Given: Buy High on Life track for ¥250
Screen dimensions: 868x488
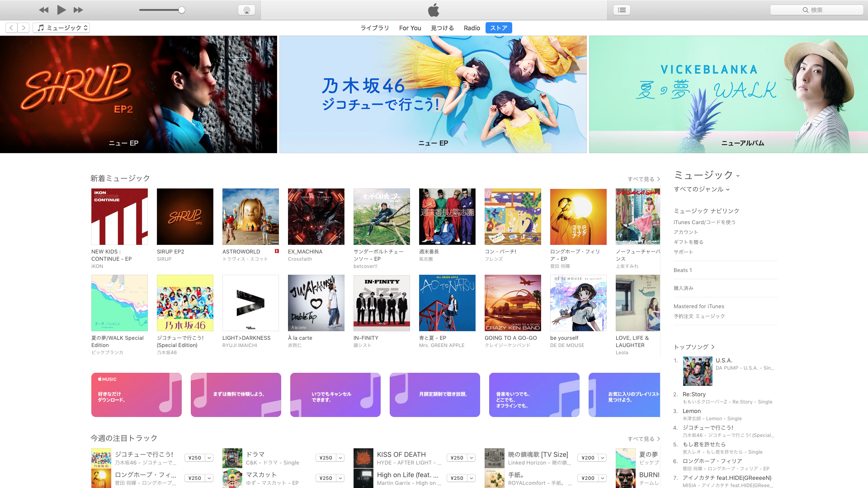Looking at the screenshot, I should (x=457, y=478).
